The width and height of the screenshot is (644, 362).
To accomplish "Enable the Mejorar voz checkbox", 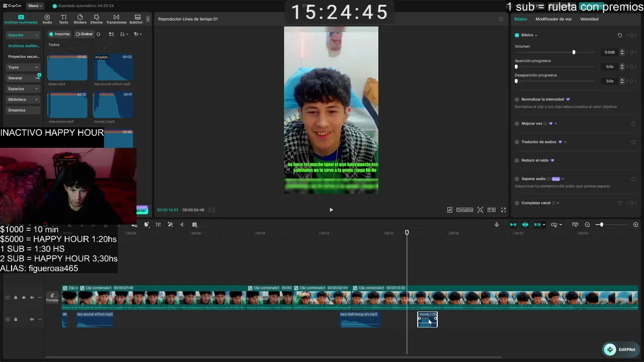I will point(517,124).
